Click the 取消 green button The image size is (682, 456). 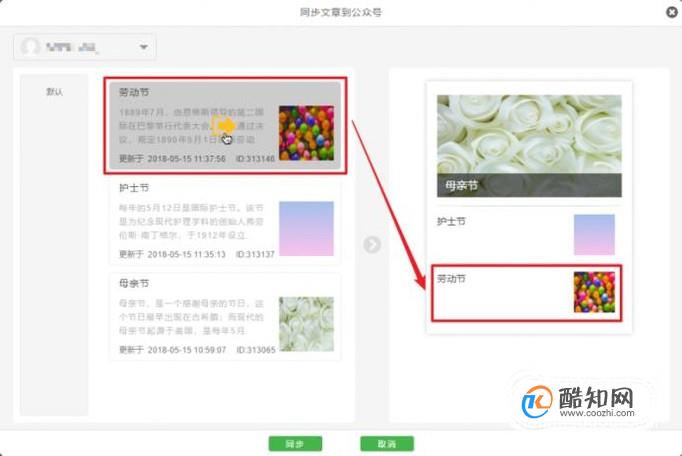tap(387, 444)
